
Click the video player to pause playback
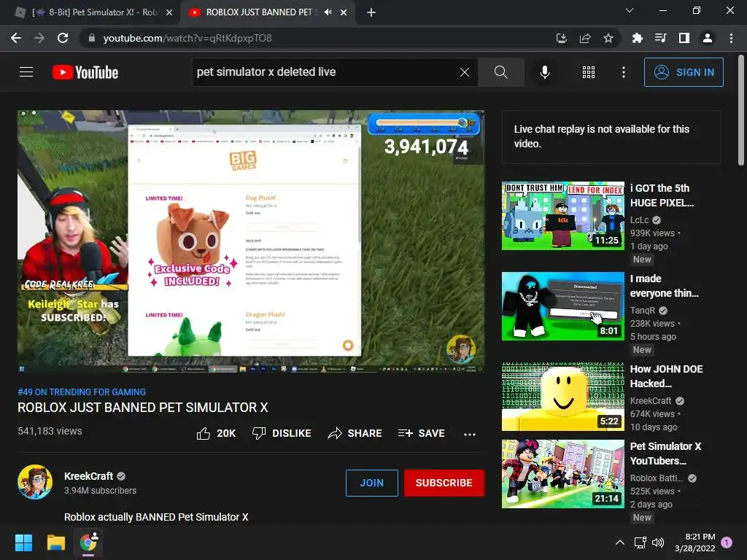pyautogui.click(x=251, y=241)
